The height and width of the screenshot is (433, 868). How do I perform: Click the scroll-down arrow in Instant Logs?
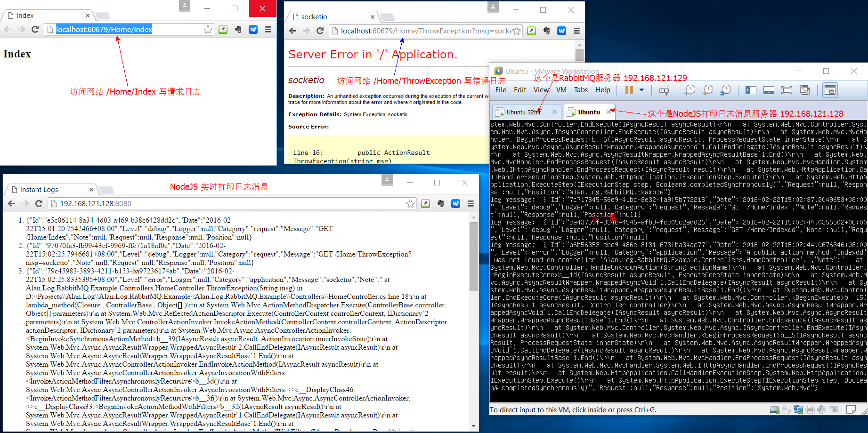coord(473,426)
